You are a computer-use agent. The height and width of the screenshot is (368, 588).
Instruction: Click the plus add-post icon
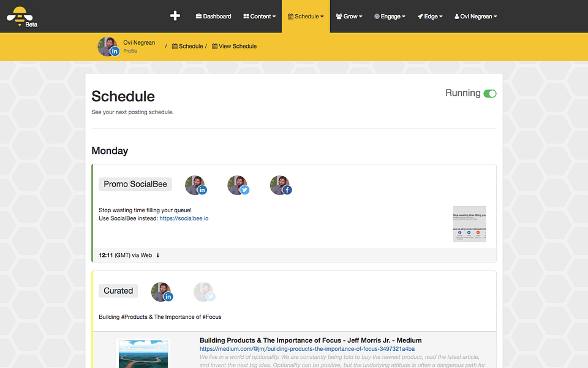point(175,16)
